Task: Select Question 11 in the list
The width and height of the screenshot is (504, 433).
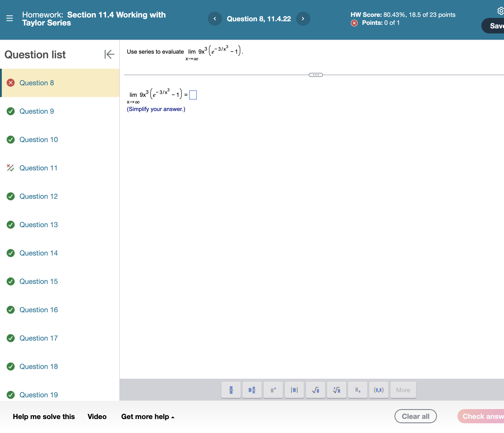Action: pos(38,168)
